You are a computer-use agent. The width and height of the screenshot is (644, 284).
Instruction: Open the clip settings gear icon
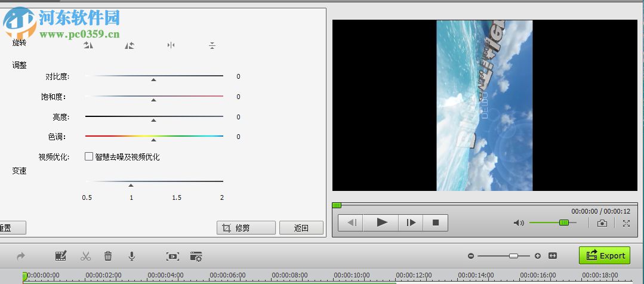(x=196, y=257)
